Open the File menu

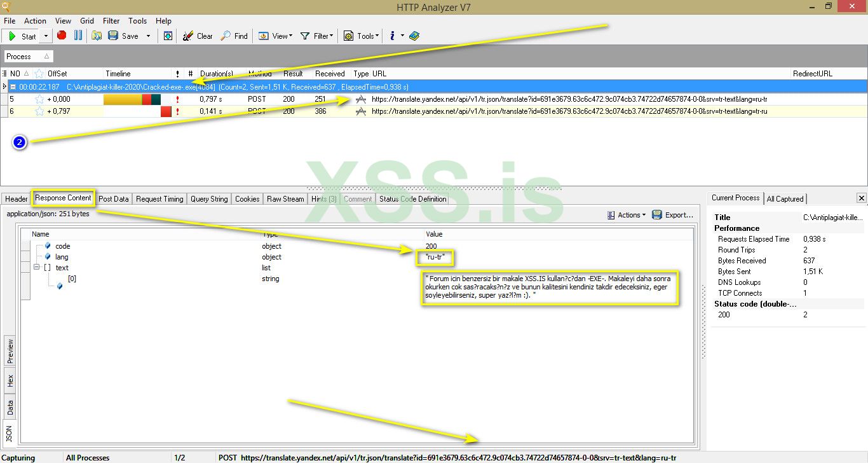[10, 21]
